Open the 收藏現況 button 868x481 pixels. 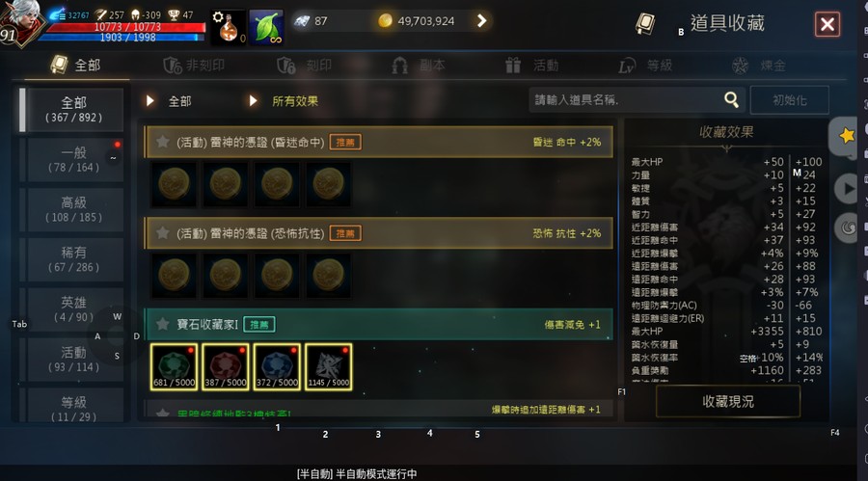pos(728,401)
